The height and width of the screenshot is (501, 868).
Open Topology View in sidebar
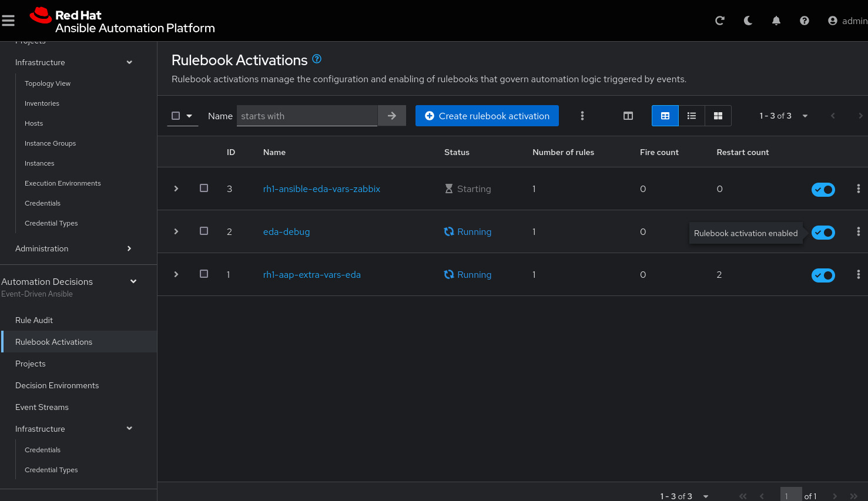[48, 83]
